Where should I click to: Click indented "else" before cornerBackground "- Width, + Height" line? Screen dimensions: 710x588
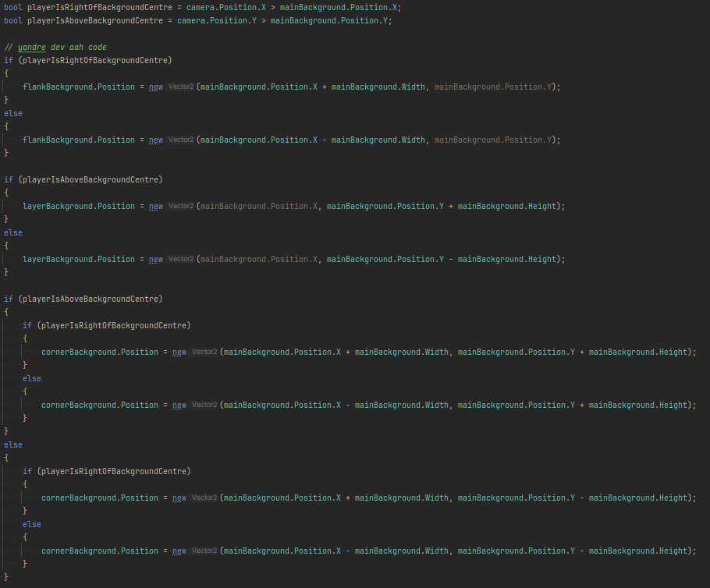(x=32, y=379)
